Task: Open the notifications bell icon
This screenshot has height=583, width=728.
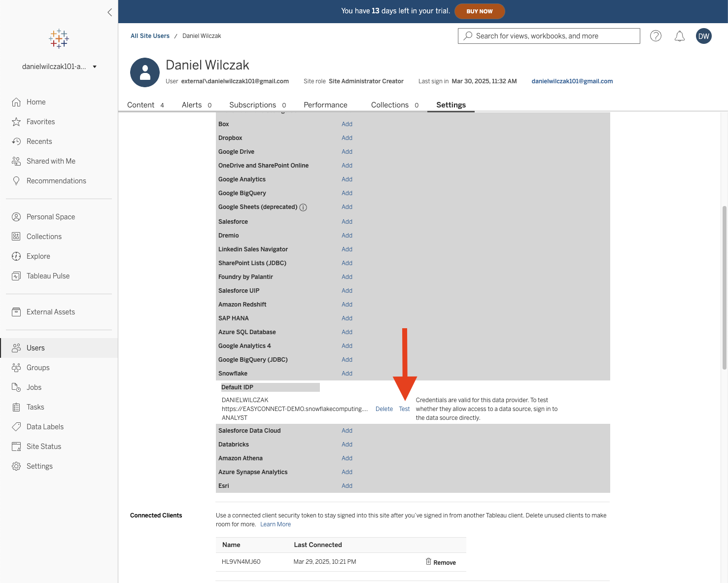Action: coord(680,36)
